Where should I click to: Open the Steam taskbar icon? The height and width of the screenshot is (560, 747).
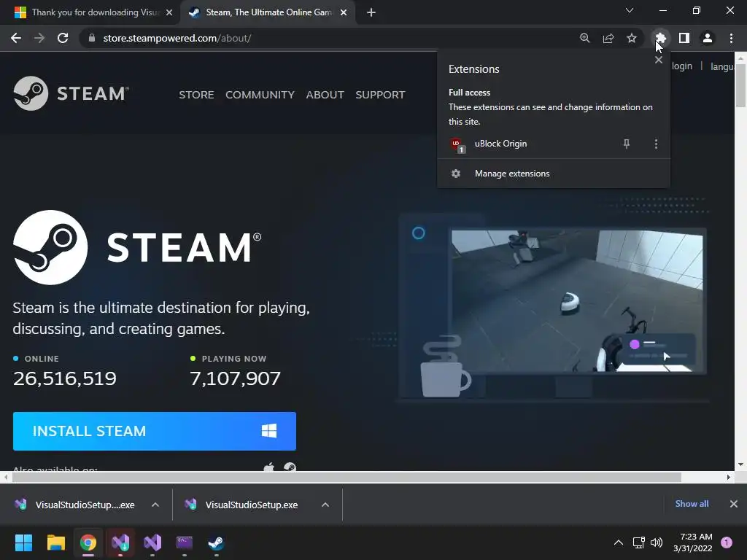click(216, 542)
